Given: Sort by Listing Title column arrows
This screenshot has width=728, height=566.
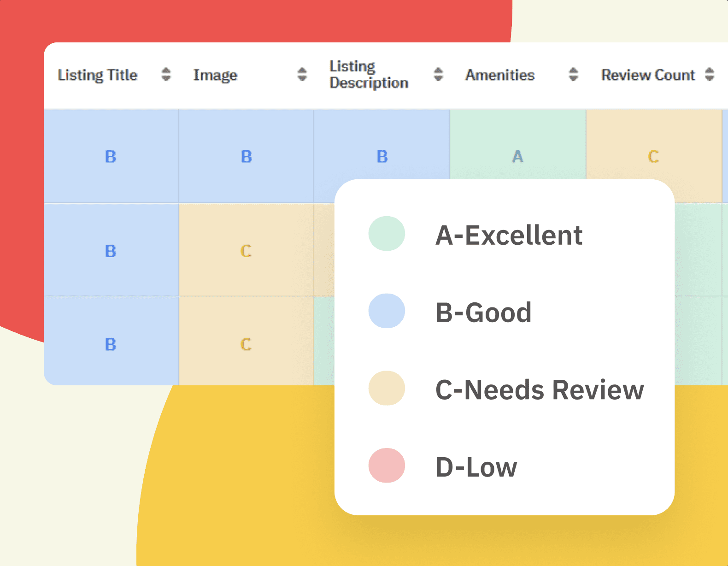Looking at the screenshot, I should tap(166, 74).
